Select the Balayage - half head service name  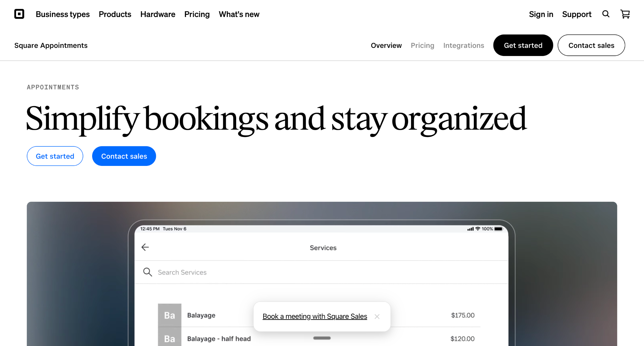(219, 339)
